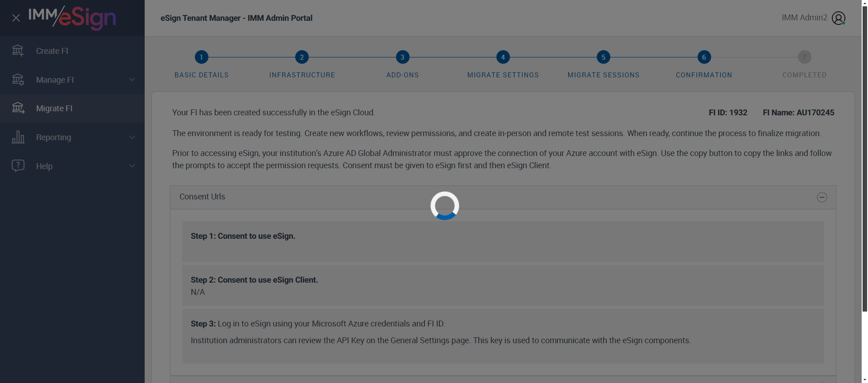Expand the Manage FI submenu chevron

[x=132, y=80]
